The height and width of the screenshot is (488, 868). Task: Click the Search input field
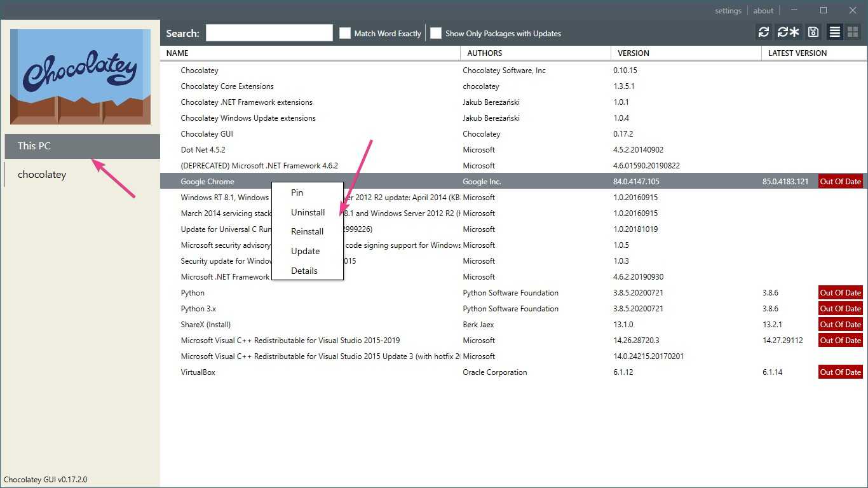click(x=269, y=33)
